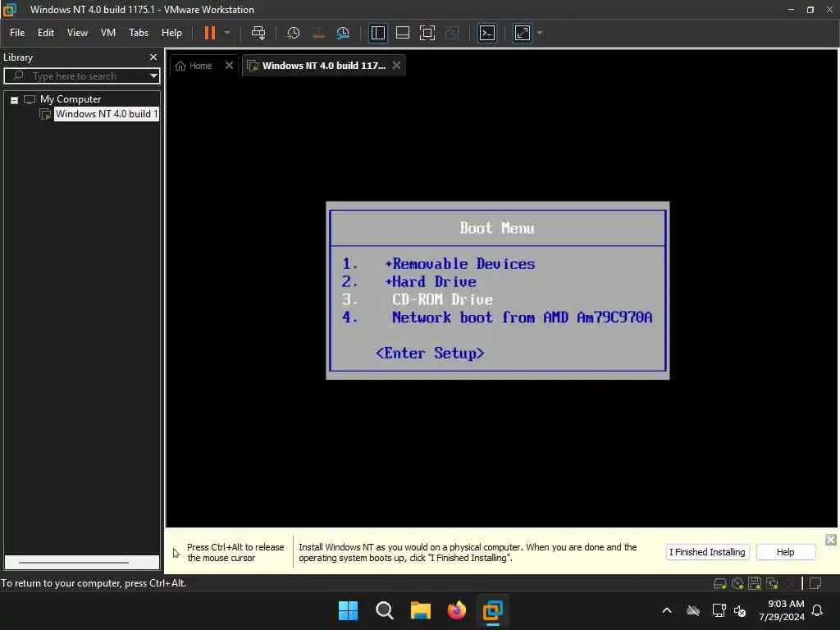840x630 pixels.
Task: Click the Send Ctrl+Alt+Del toolbar icon
Action: click(x=258, y=33)
